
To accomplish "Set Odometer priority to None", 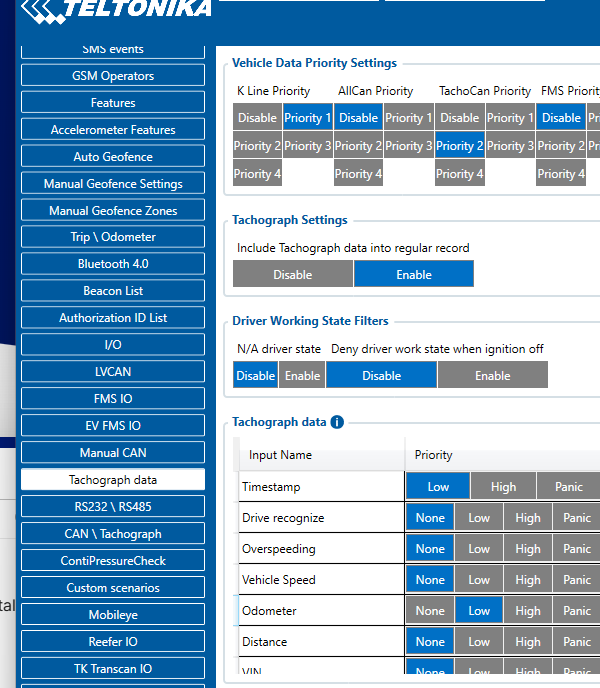I will click(x=430, y=610).
